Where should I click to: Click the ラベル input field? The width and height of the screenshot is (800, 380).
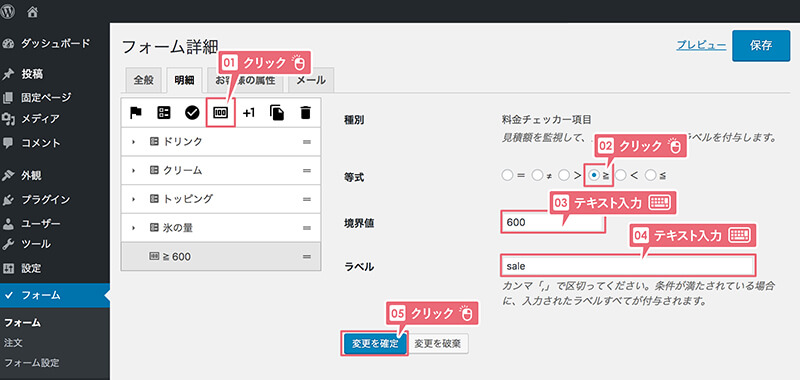pyautogui.click(x=628, y=266)
